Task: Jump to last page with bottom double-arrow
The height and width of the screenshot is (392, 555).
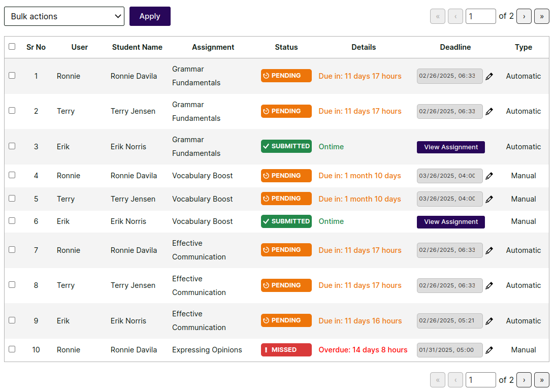Action: pos(541,380)
